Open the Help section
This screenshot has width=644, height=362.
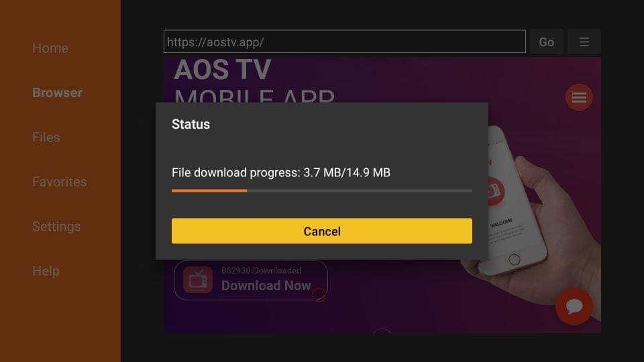tap(46, 271)
